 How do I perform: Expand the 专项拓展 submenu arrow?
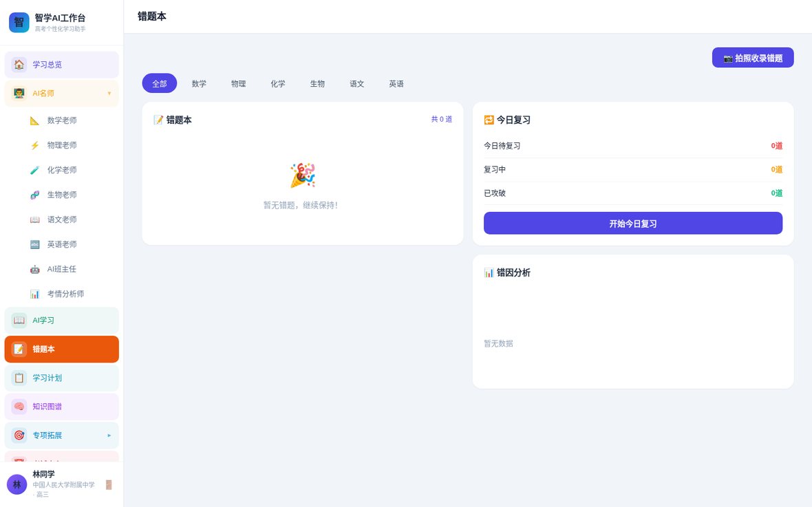[x=109, y=435]
